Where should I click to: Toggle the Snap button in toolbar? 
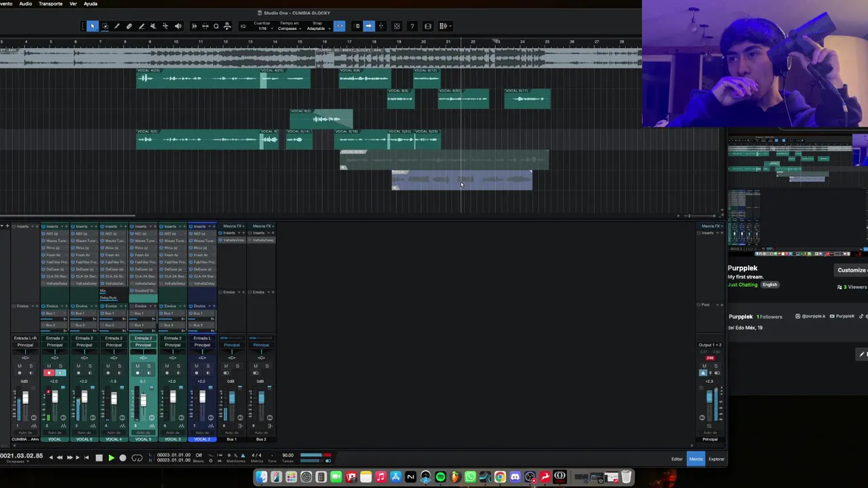340,26
